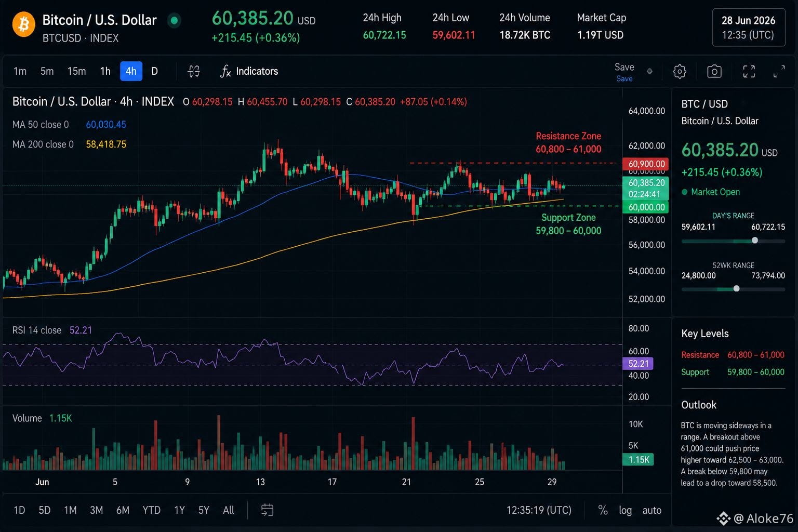Click the time axis label Jun
The width and height of the screenshot is (798, 532).
(x=42, y=482)
